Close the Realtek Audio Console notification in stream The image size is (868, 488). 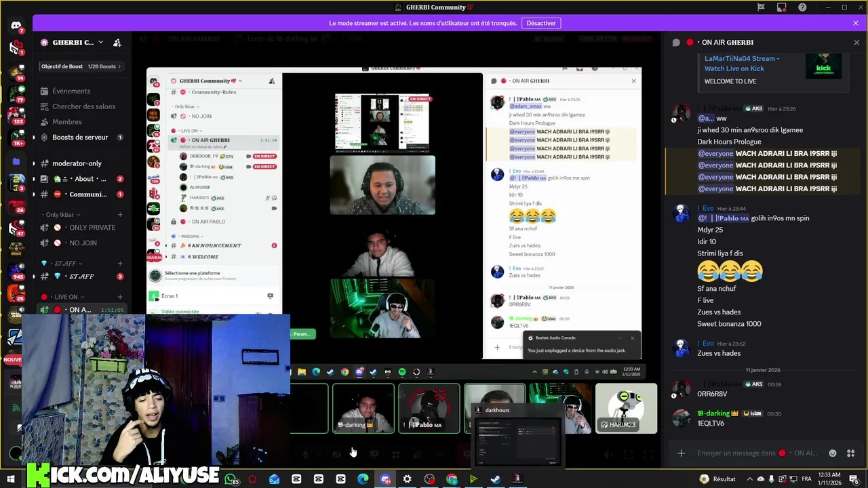point(632,338)
